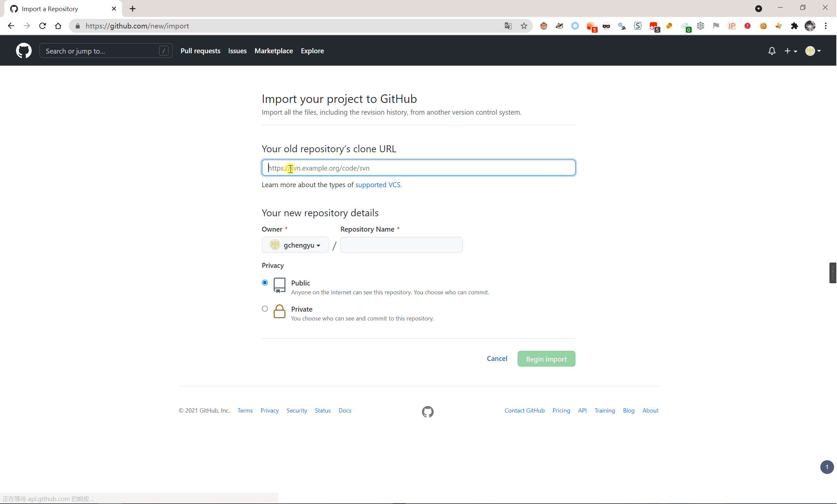837x504 pixels.
Task: Click the GitHub logo in the footer
Action: pos(427,412)
